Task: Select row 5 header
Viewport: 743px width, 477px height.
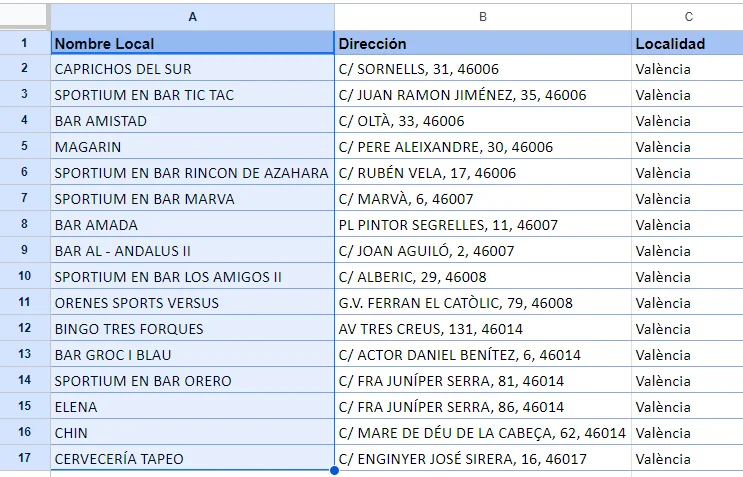Action: coord(25,146)
